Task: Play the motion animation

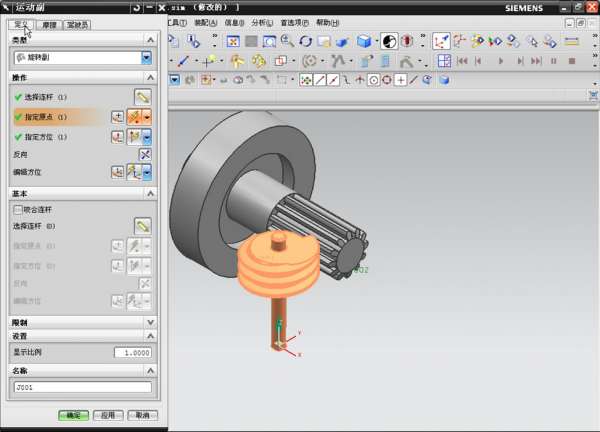Action: (x=501, y=61)
